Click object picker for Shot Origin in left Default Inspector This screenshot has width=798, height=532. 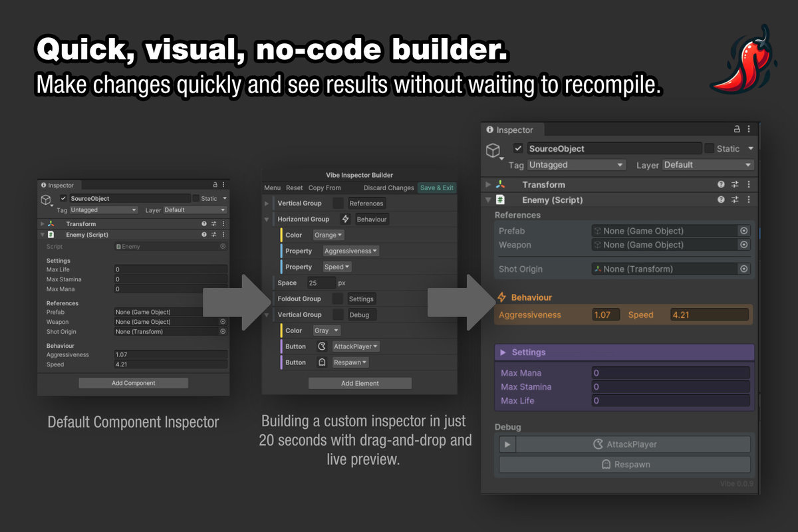[x=223, y=332]
